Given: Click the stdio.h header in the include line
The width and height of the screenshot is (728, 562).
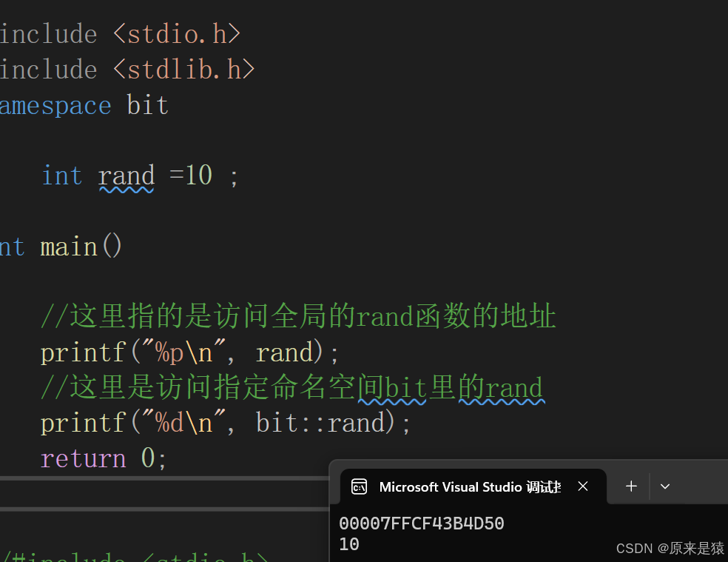Looking at the screenshot, I should click(178, 34).
